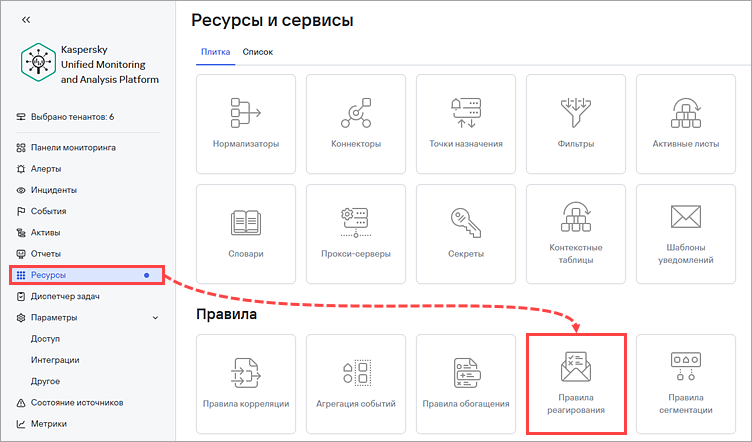The height and width of the screenshot is (442, 752).
Task: Click the Правила обогащения tile label
Action: pyautogui.click(x=466, y=404)
